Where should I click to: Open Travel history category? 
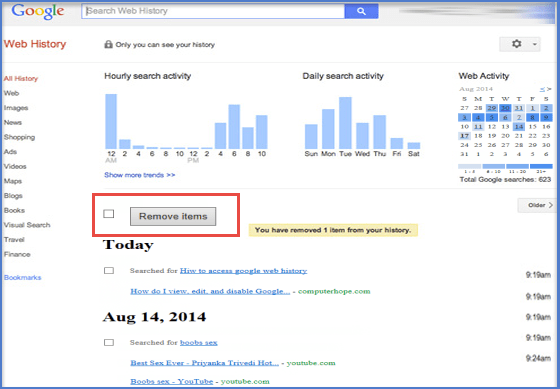pyautogui.click(x=14, y=240)
